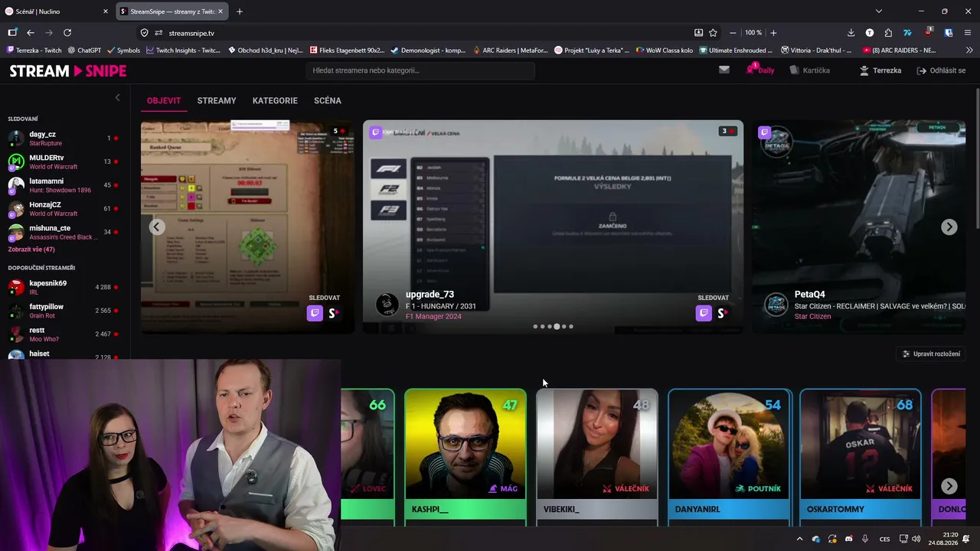Open the DANYANIRL streamer card
Viewport: 980px width, 551px height.
(729, 457)
